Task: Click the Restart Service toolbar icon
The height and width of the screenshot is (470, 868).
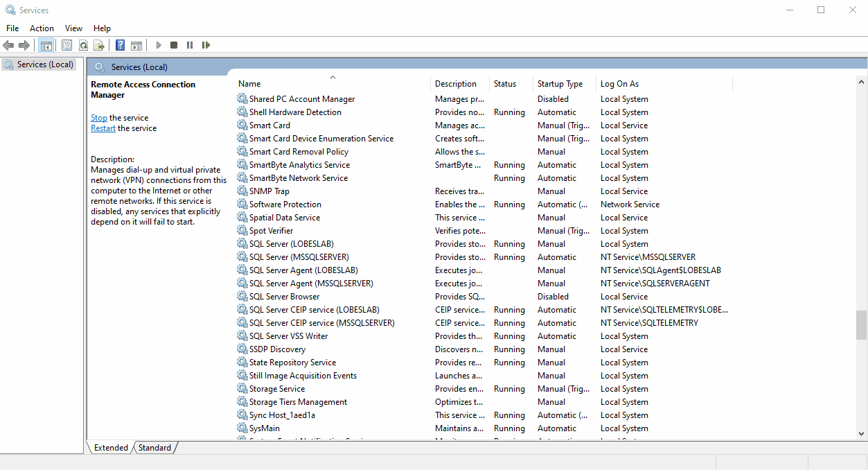Action: pyautogui.click(x=206, y=45)
